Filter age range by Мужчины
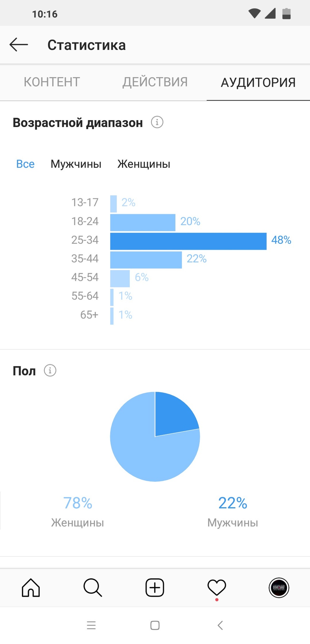 tap(76, 164)
